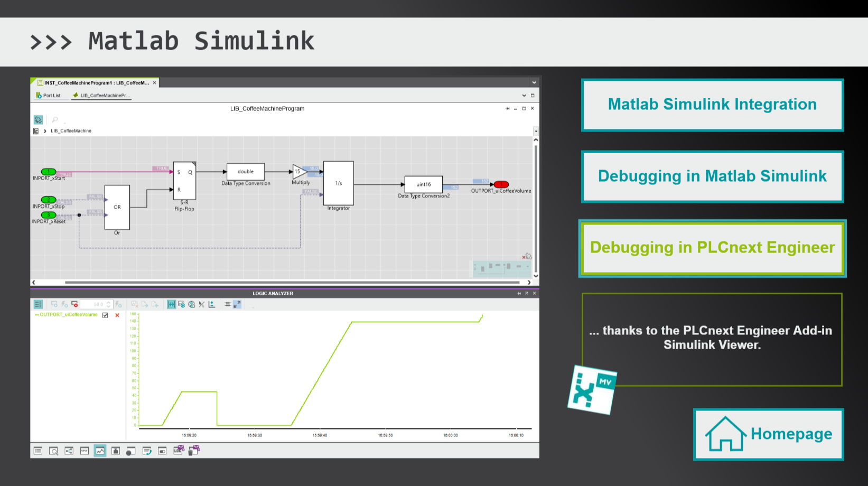Click the uint16 Data Type Conversion2 block
The height and width of the screenshot is (486, 868).
tap(424, 184)
